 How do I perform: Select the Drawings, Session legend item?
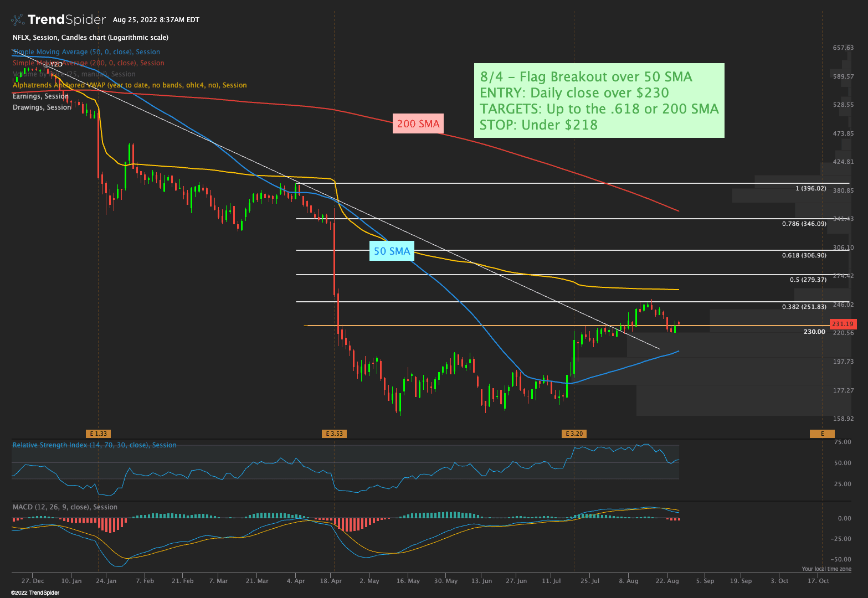click(x=42, y=107)
